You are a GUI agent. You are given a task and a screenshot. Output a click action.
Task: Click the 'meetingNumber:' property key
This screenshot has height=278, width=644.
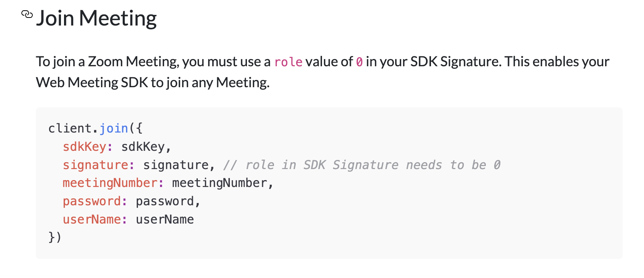113,183
